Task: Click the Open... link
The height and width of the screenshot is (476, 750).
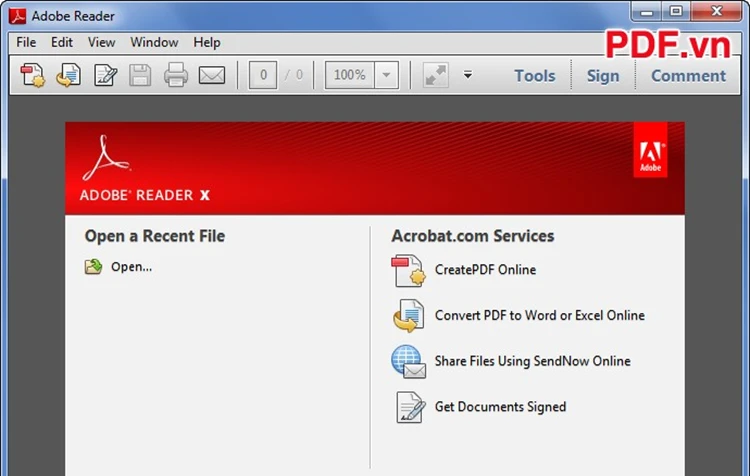Action: [x=132, y=267]
